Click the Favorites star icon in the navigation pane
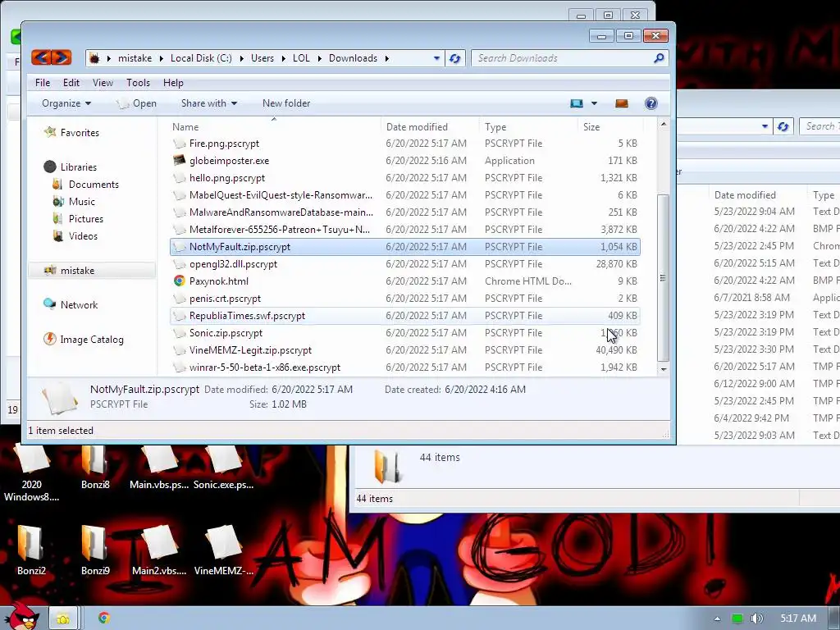 (x=50, y=132)
